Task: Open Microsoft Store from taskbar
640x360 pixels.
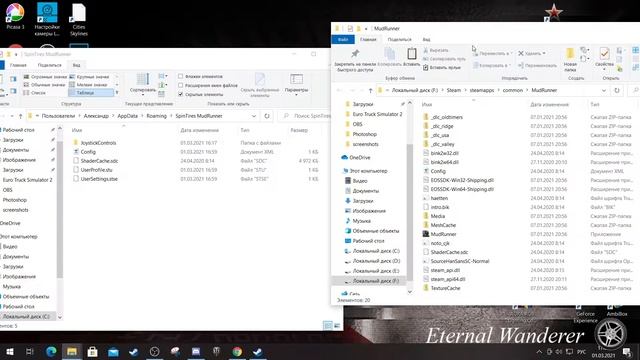Action: (x=93, y=351)
